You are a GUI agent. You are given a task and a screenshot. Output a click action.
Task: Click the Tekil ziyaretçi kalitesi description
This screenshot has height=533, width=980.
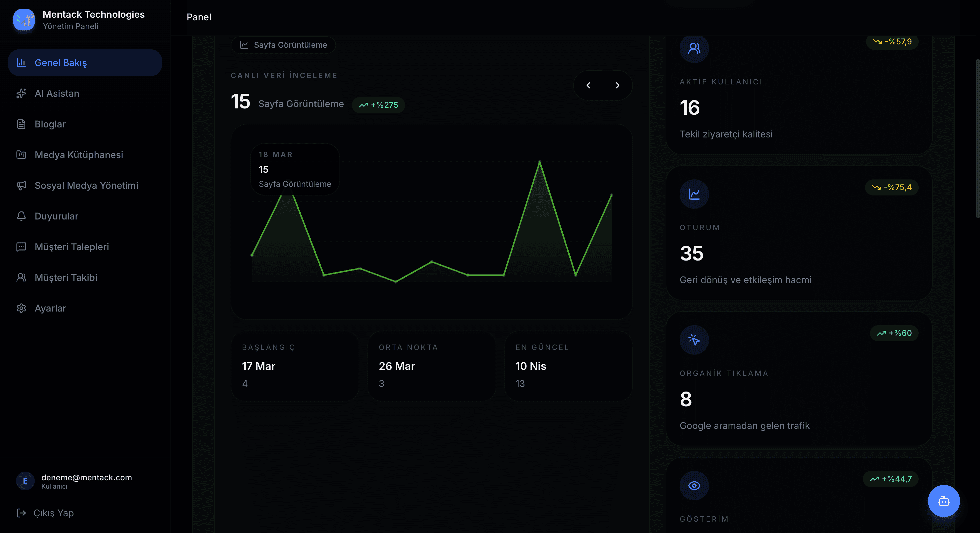[726, 134]
